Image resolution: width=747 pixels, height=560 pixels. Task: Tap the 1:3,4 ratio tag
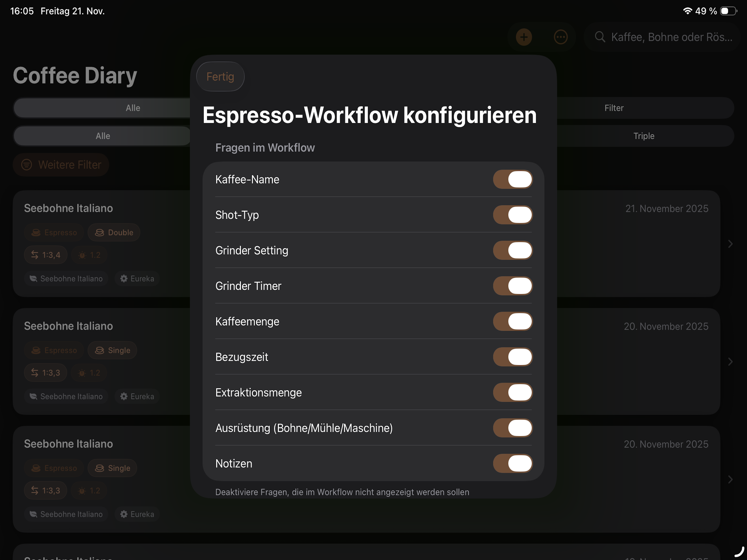pyautogui.click(x=46, y=255)
